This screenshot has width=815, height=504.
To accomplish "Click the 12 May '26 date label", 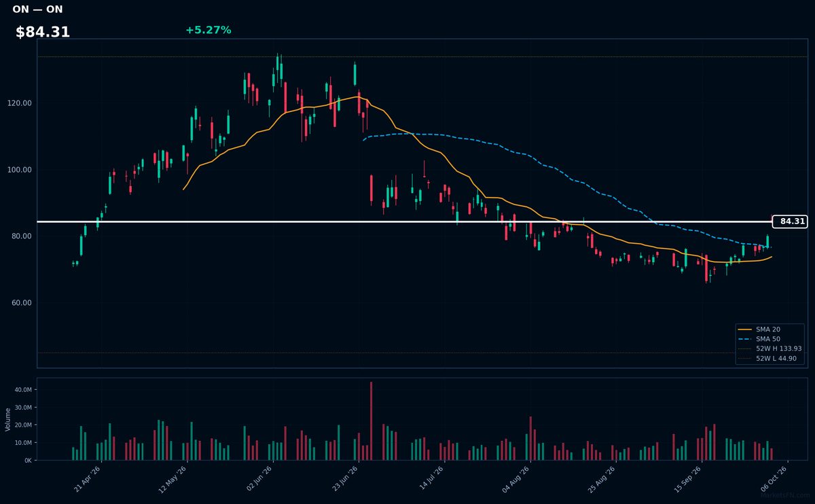I will (x=173, y=480).
